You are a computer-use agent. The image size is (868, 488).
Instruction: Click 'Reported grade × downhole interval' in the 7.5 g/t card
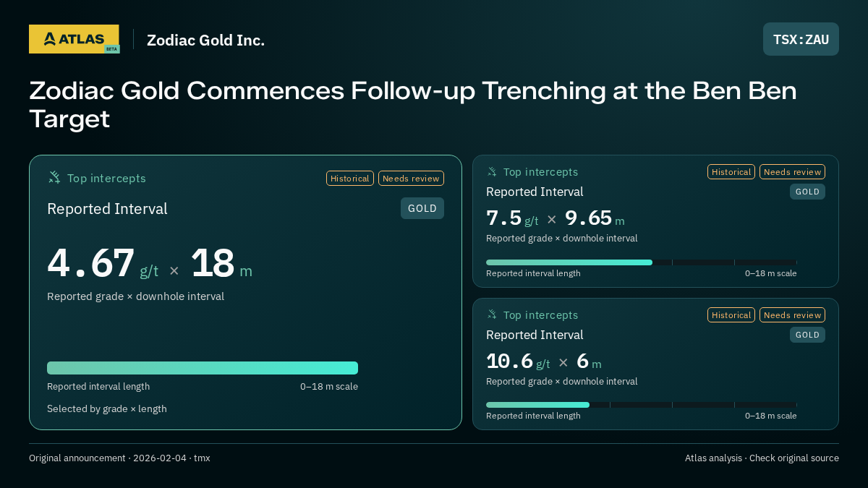561,238
